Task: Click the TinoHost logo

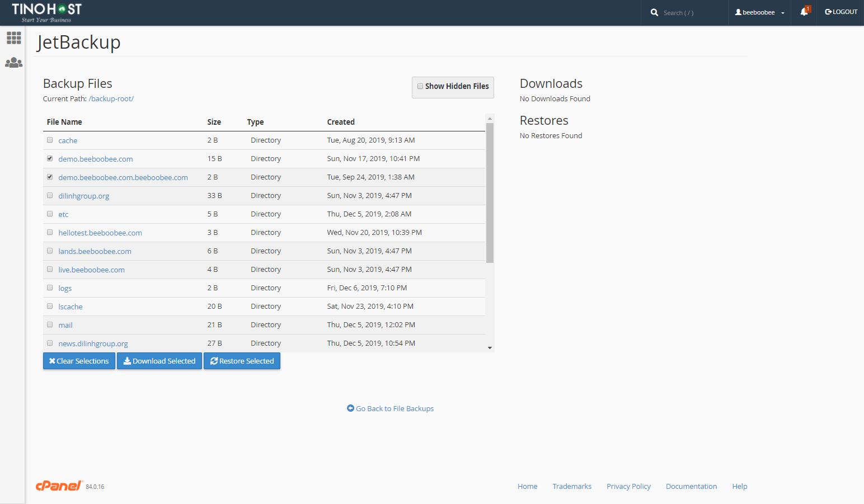Action: point(46,12)
